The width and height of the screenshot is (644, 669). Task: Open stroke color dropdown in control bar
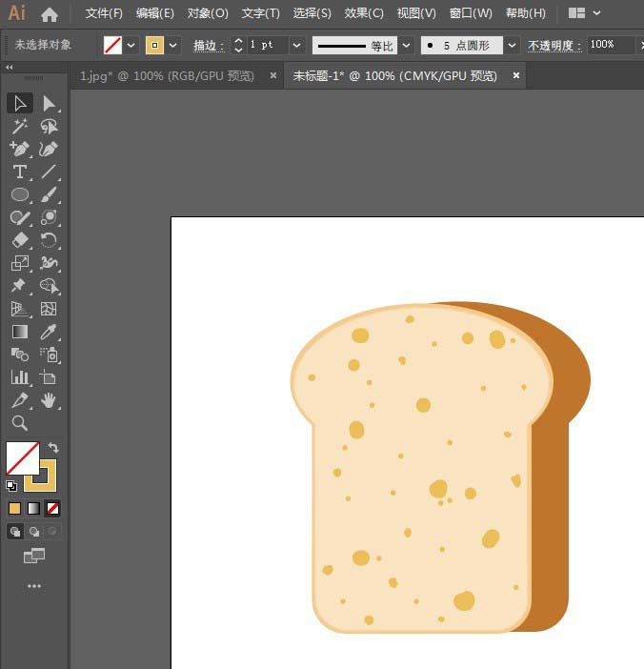[172, 45]
